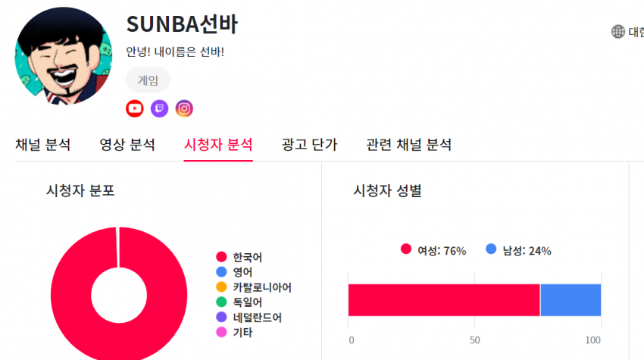Toggle the 카탈로니아어 legend entry

coord(254,287)
